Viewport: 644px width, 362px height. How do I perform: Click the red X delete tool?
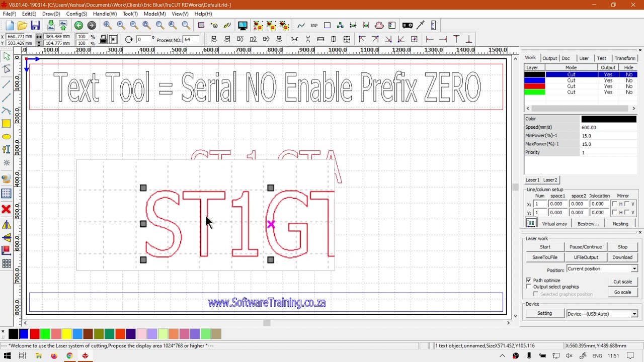click(7, 209)
